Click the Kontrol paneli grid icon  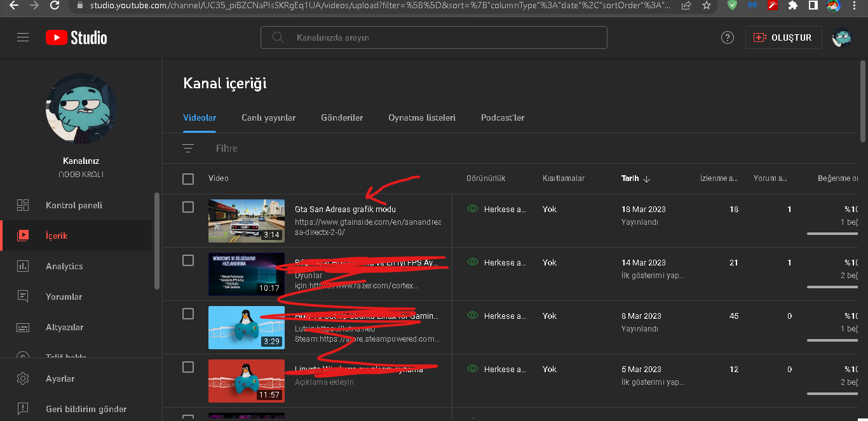coord(23,205)
